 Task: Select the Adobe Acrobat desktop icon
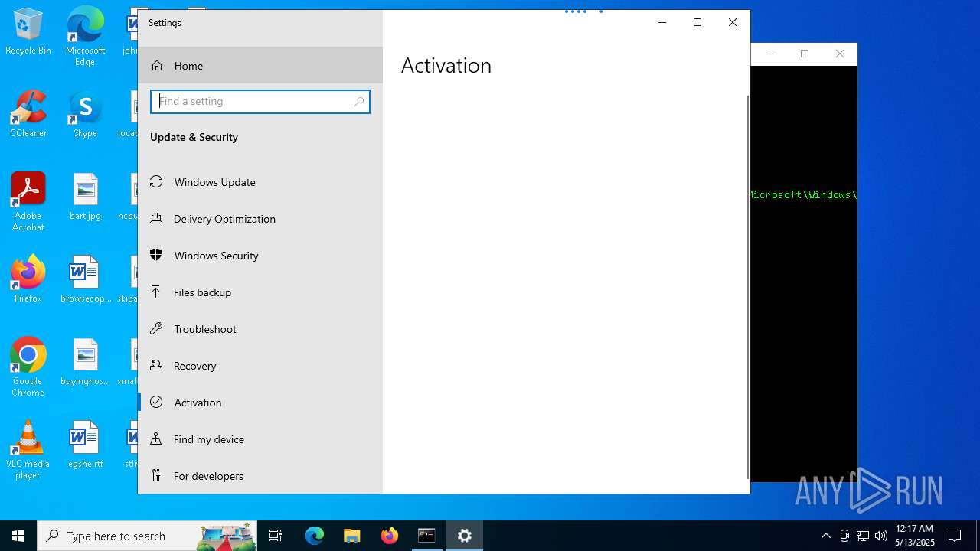28,202
